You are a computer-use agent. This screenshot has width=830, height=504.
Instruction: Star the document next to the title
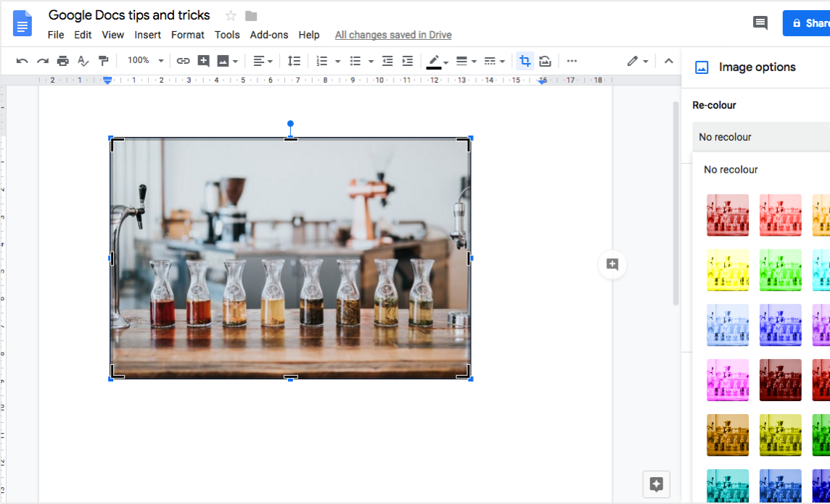click(231, 16)
